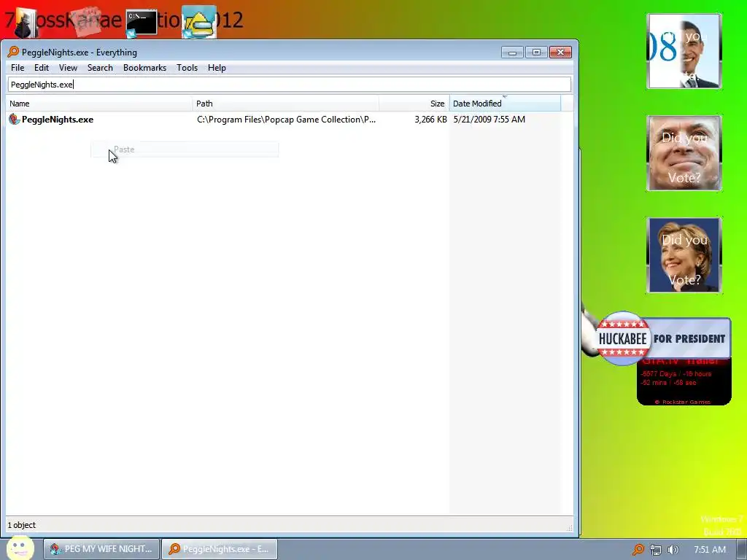Click the volume speaker tray icon
Image resolution: width=747 pixels, height=560 pixels.
(673, 550)
